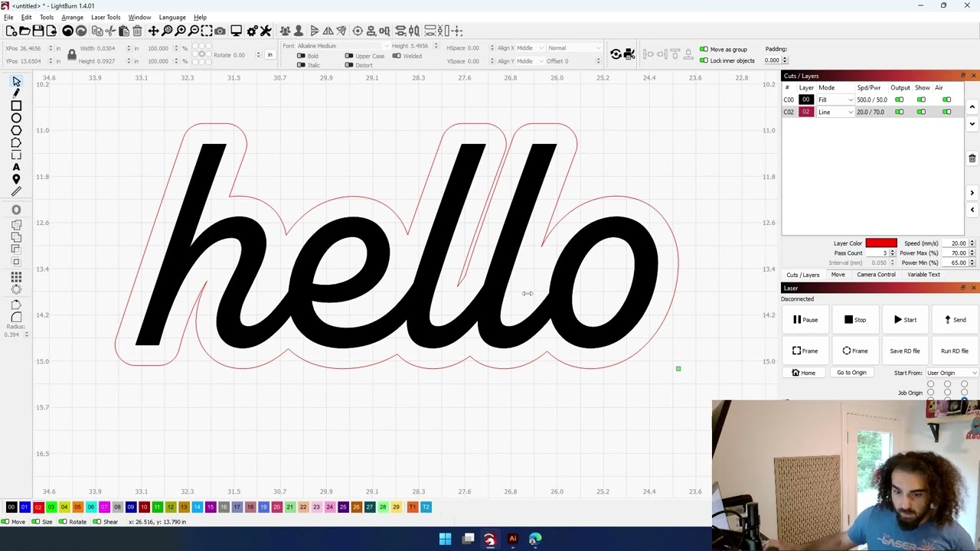Screen dimensions: 980x551
Task: Open the Font dropdown Alkaline Medium
Action: click(x=342, y=46)
